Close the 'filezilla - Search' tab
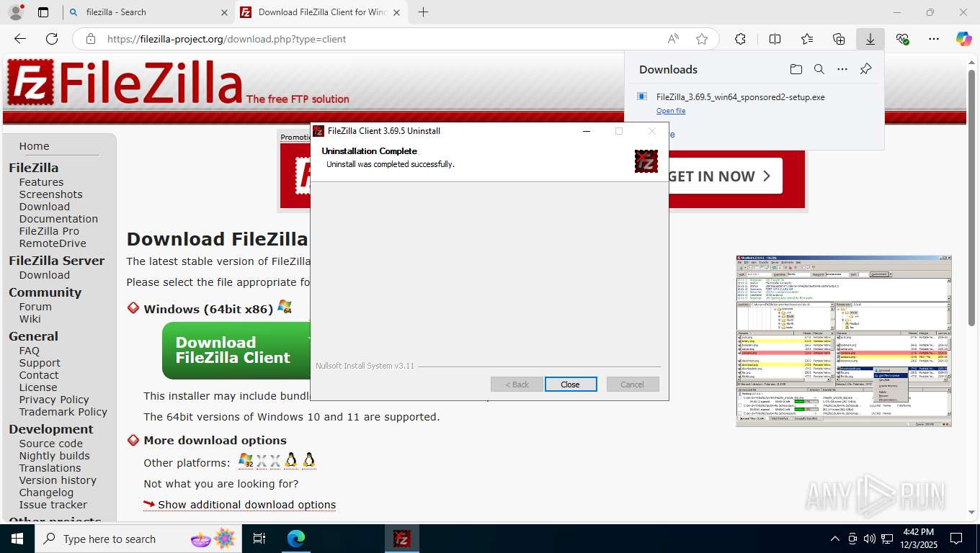This screenshot has height=553, width=980. click(x=223, y=12)
